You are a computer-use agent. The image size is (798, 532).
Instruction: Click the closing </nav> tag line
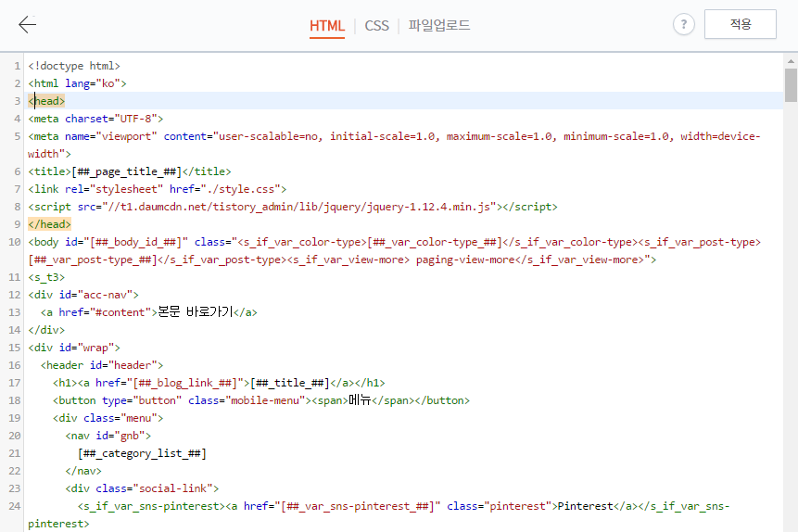pos(83,471)
